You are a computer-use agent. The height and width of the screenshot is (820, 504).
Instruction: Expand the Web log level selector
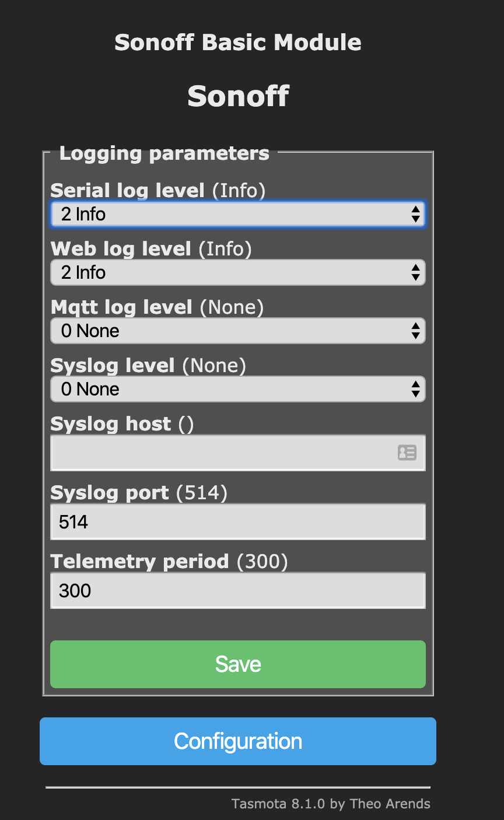(x=237, y=272)
